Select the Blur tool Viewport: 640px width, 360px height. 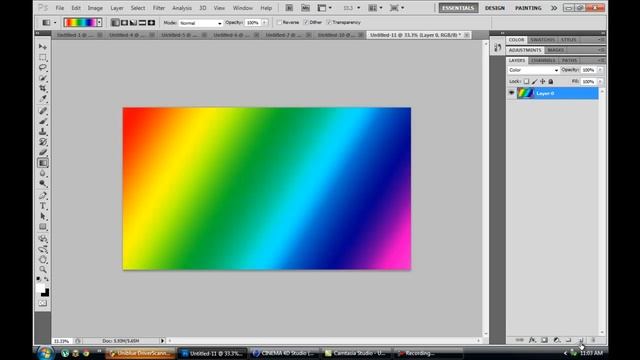click(43, 173)
